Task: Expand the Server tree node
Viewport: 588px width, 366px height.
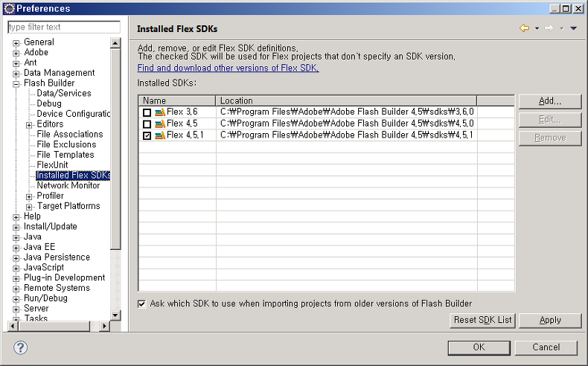Action: click(x=16, y=309)
